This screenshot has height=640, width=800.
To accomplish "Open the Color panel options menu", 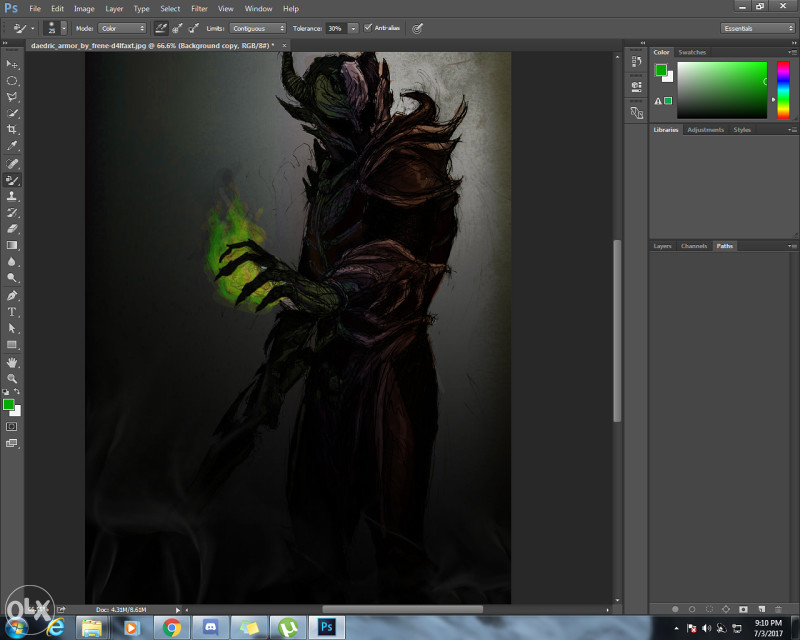I will (792, 52).
